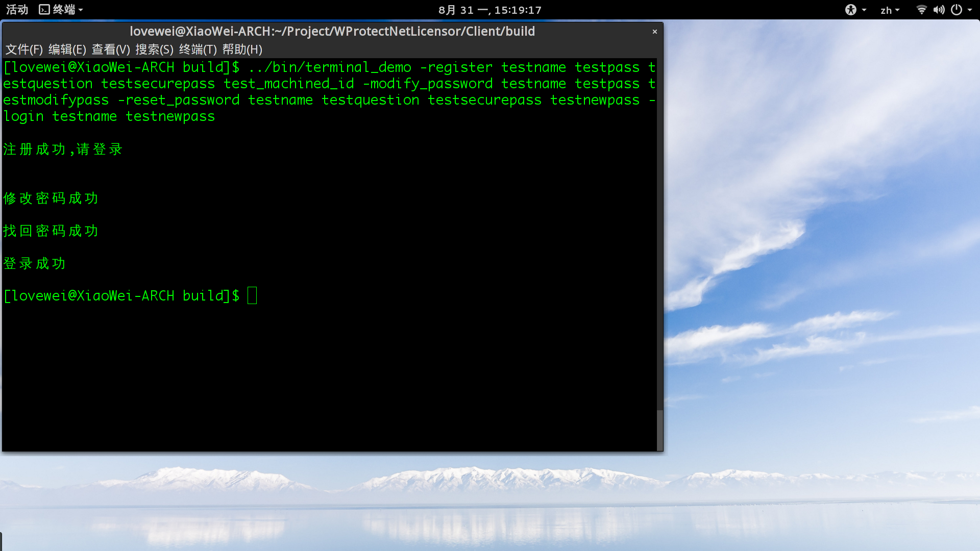Click the power icon in top bar

coord(957,10)
